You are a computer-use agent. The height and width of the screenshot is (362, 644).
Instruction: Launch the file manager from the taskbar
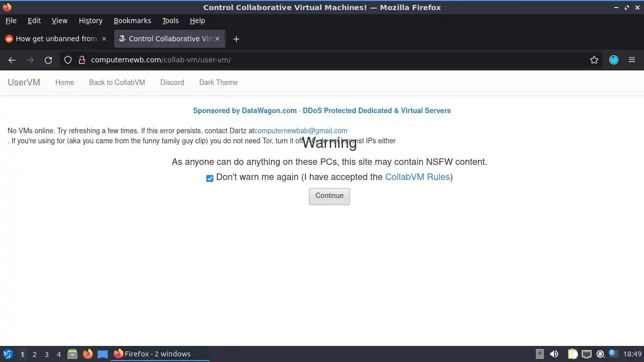(72, 354)
